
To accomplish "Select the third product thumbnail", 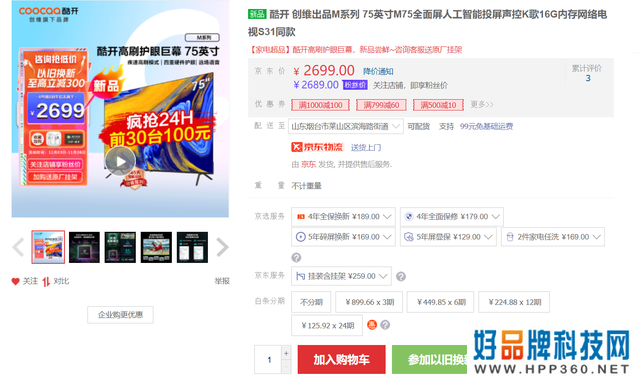I will 120,247.
